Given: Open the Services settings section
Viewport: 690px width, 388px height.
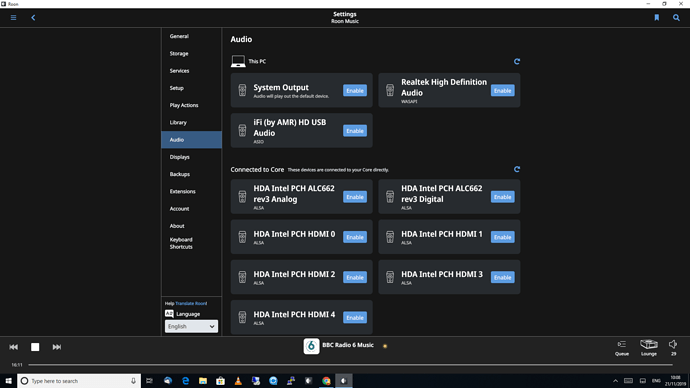Looking at the screenshot, I should coord(191,70).
